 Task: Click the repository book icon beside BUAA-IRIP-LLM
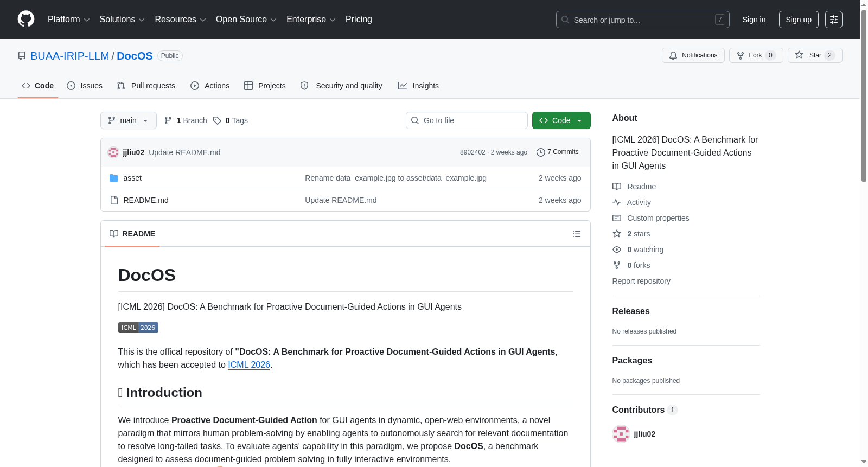tap(22, 56)
